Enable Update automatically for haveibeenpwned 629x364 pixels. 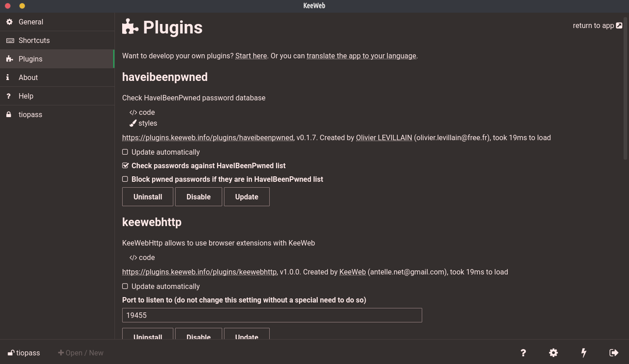(x=125, y=152)
